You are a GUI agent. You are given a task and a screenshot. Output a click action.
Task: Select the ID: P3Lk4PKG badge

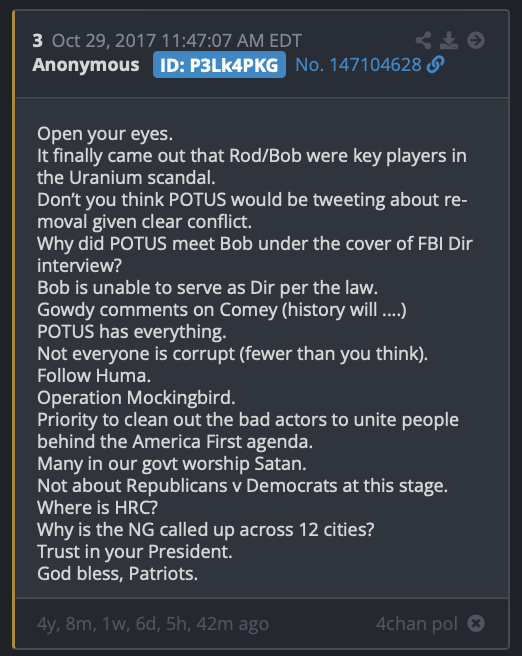point(219,65)
